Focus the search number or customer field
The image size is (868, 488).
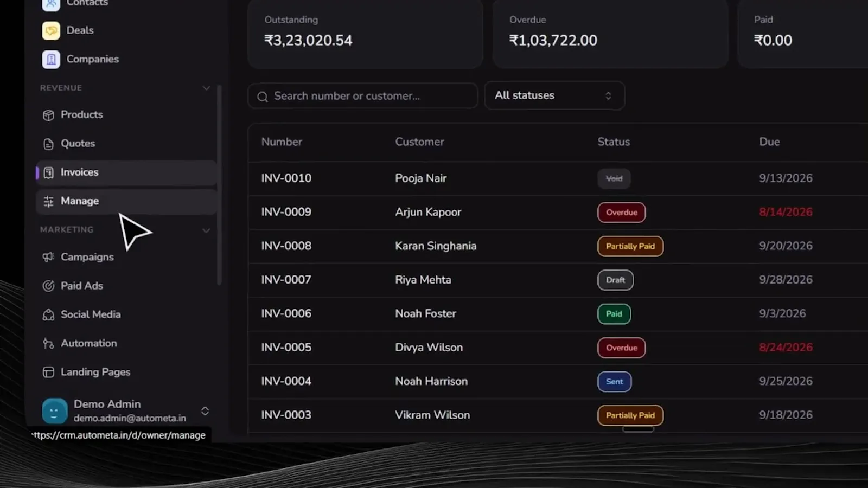363,96
